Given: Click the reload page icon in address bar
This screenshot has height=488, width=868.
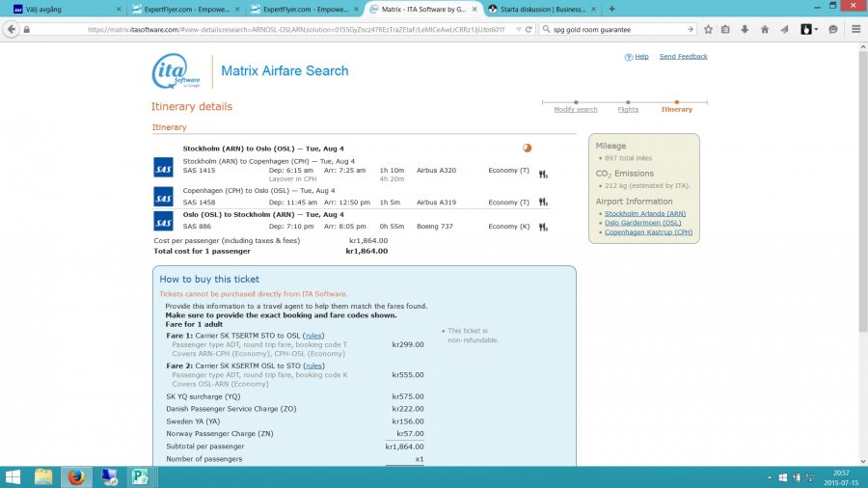Looking at the screenshot, I should [x=529, y=29].
